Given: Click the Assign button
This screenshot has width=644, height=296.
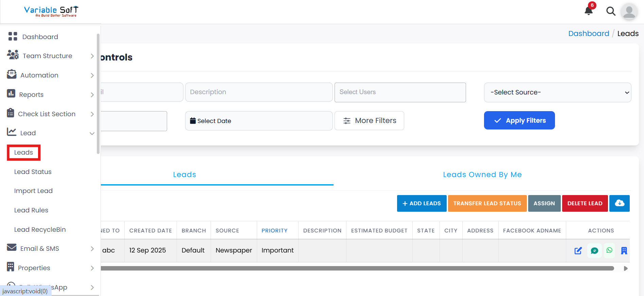Looking at the screenshot, I should (x=544, y=203).
